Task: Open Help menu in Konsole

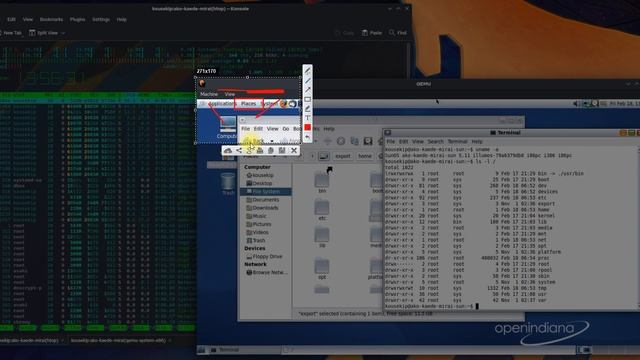Action: (x=122, y=20)
